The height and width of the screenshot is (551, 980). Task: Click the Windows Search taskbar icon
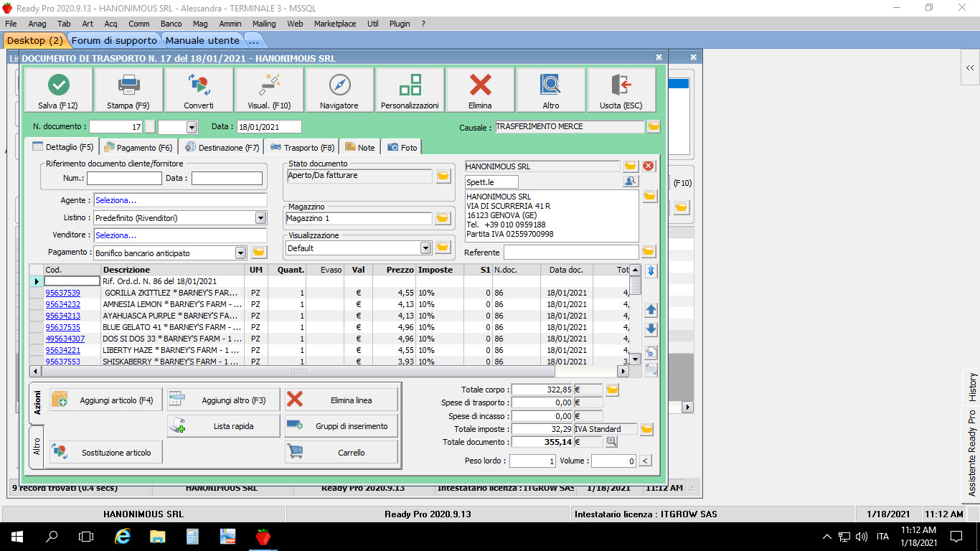52,536
